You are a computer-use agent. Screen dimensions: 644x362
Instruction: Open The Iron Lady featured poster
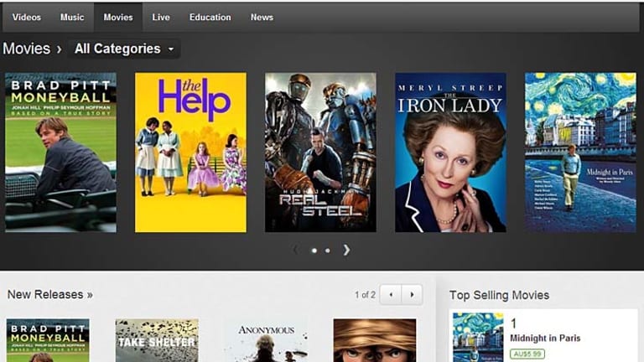[450, 153]
